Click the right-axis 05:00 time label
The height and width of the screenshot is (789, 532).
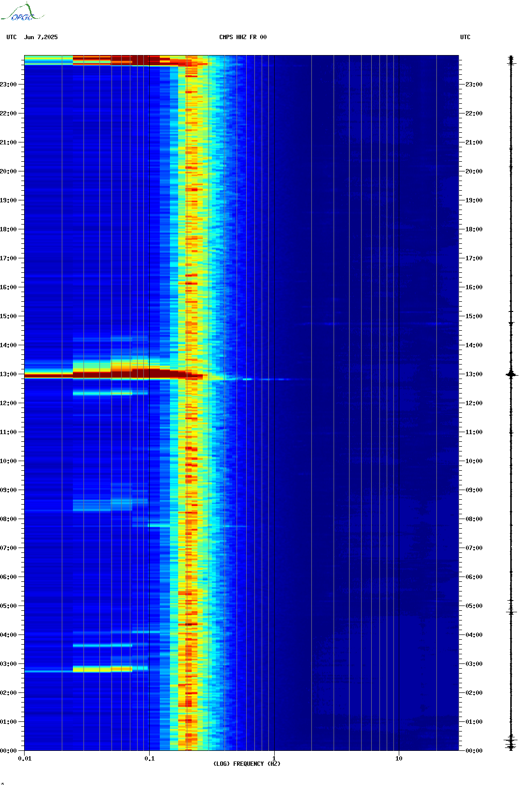tap(474, 606)
